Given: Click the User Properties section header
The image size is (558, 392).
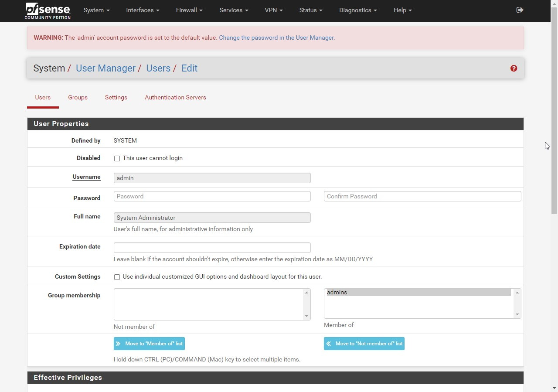Looking at the screenshot, I should pos(276,124).
